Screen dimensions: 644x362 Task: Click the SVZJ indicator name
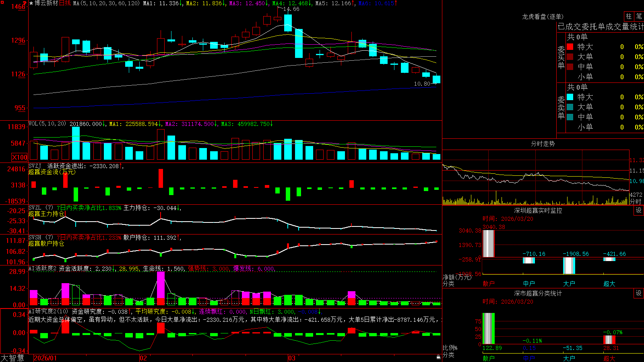tap(35, 166)
